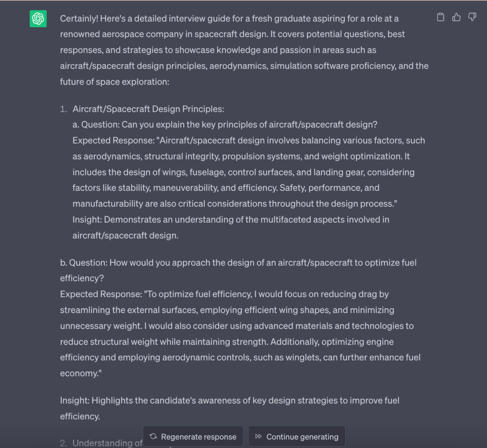487x448 pixels.
Task: Click the thumbs up feedback icon
Action: pyautogui.click(x=457, y=18)
